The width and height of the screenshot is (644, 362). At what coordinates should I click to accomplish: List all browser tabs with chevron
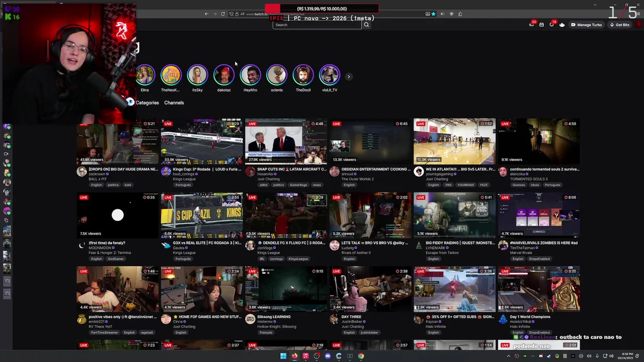click(x=595, y=5)
